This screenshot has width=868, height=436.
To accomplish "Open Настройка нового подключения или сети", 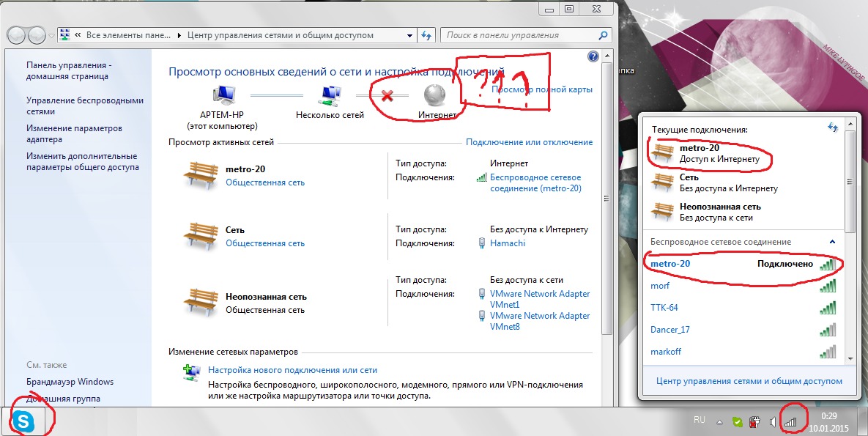I will tap(292, 369).
